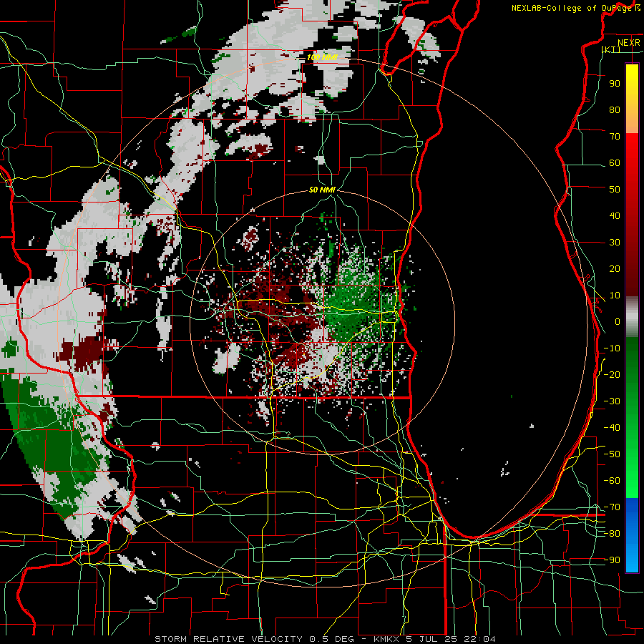This screenshot has width=644, height=644.
Task: Click the -60 value on velocity scale
Action: (x=612, y=481)
